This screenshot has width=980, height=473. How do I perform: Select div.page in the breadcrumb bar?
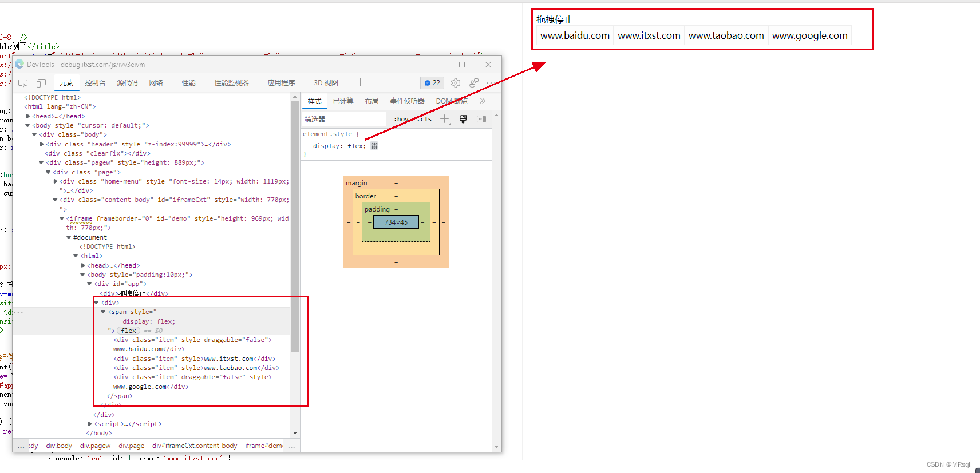[x=131, y=446]
